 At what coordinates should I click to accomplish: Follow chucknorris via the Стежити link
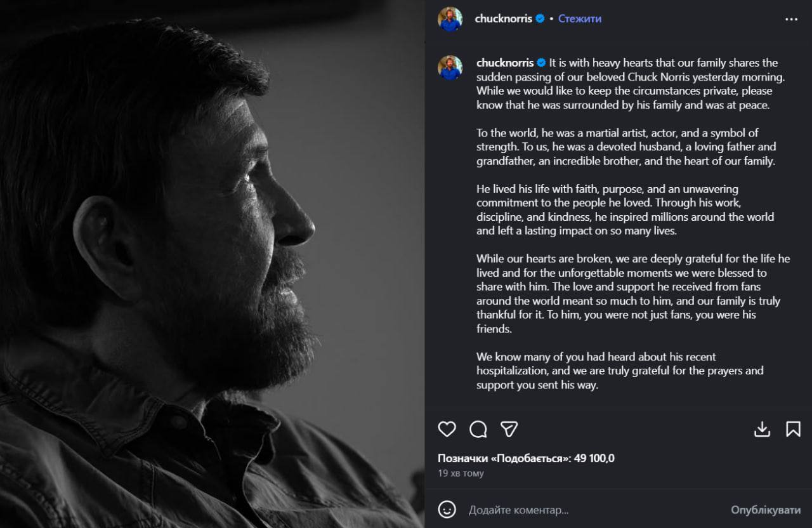coord(580,19)
